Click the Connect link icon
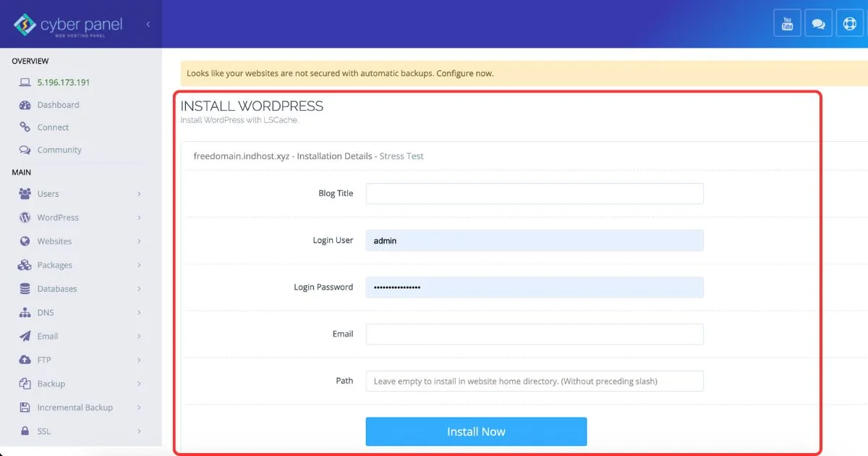Viewport: 868px width, 456px height. coord(25,127)
